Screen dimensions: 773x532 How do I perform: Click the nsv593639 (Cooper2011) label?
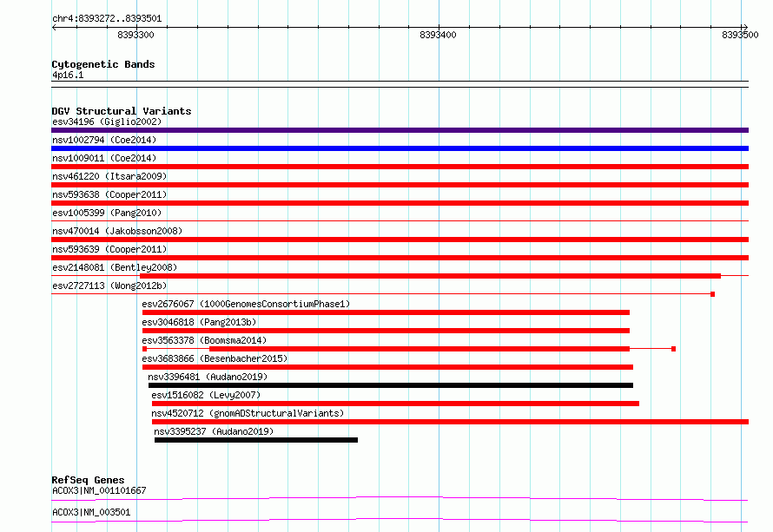click(109, 249)
